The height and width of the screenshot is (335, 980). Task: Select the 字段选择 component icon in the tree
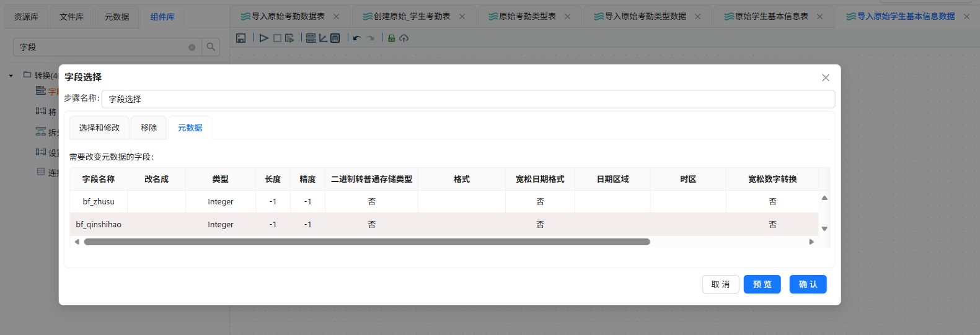[41, 91]
